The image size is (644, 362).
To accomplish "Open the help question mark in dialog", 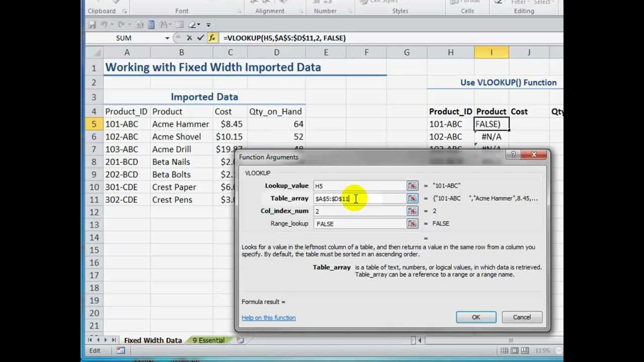I will 513,155.
